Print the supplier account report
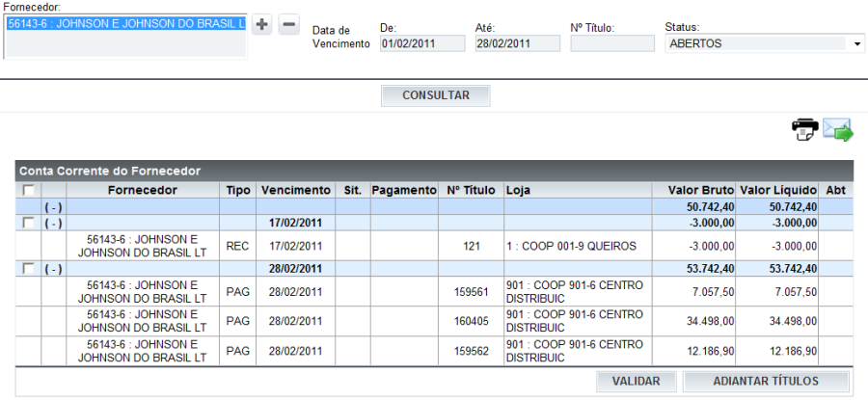 click(x=805, y=129)
